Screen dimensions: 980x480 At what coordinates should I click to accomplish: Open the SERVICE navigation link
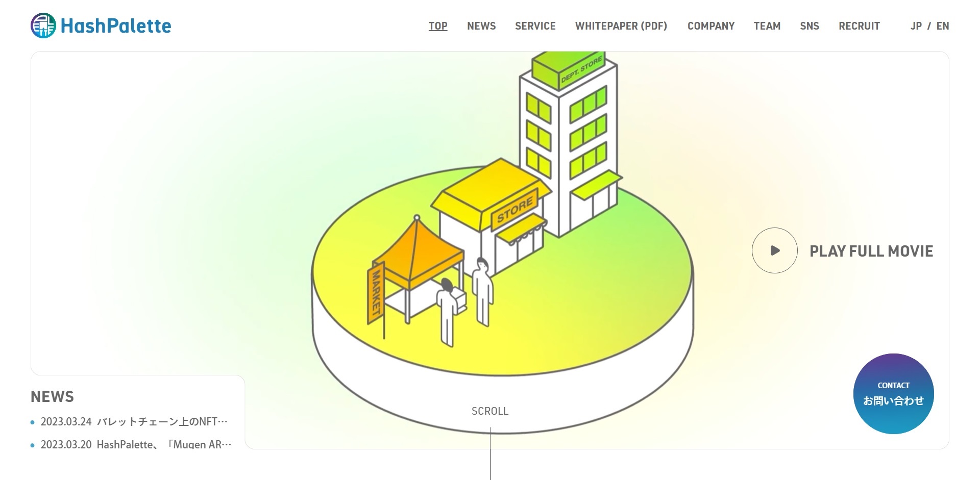tap(535, 26)
